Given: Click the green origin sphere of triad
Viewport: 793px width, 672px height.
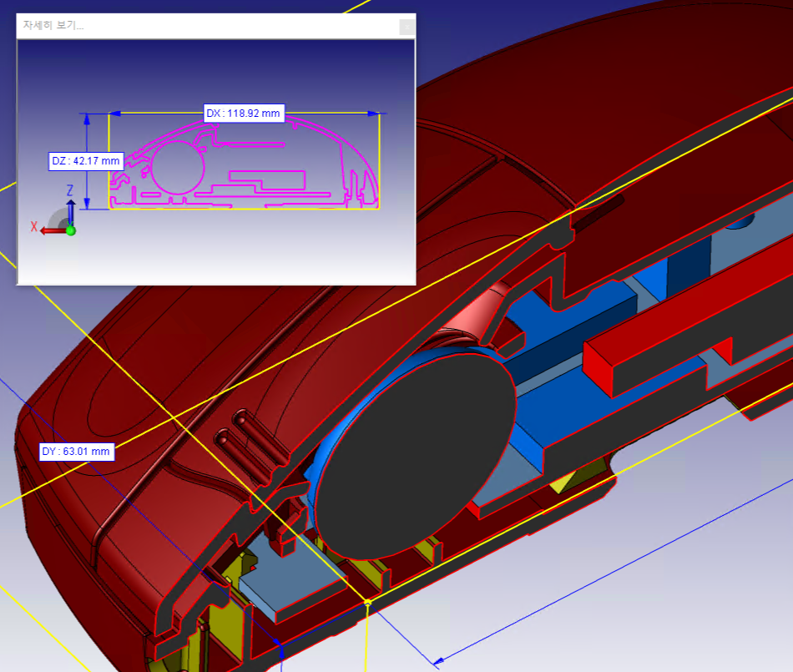Looking at the screenshot, I should [71, 230].
